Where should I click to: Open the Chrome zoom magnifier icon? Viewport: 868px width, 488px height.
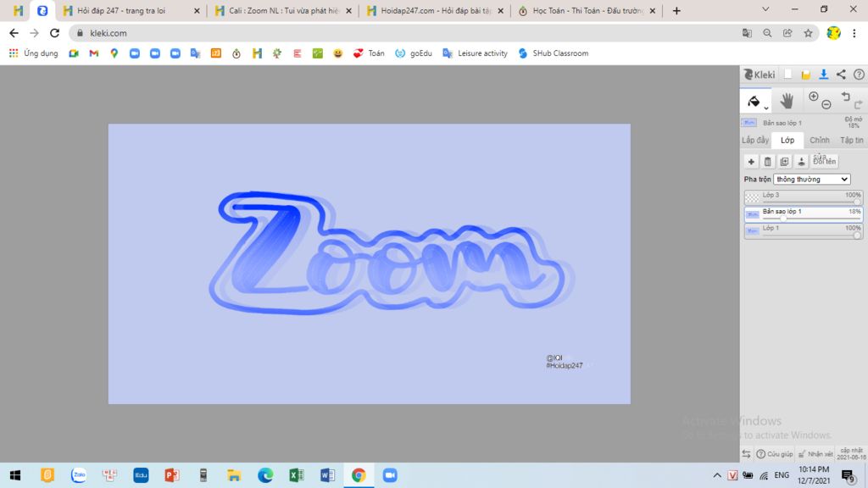[767, 33]
